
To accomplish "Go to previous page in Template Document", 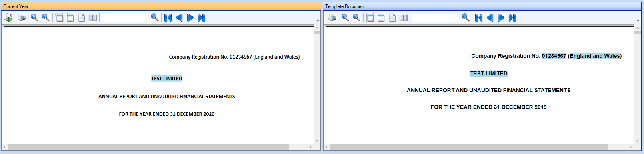I will tap(490, 18).
